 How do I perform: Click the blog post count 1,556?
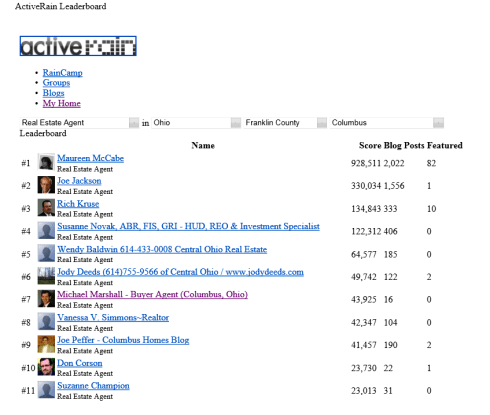[x=394, y=186]
